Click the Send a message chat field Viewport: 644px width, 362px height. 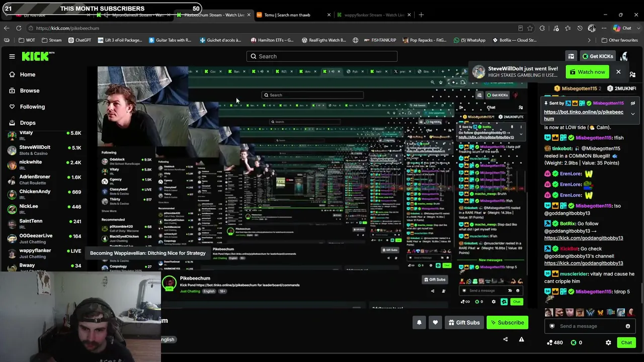tap(589, 326)
